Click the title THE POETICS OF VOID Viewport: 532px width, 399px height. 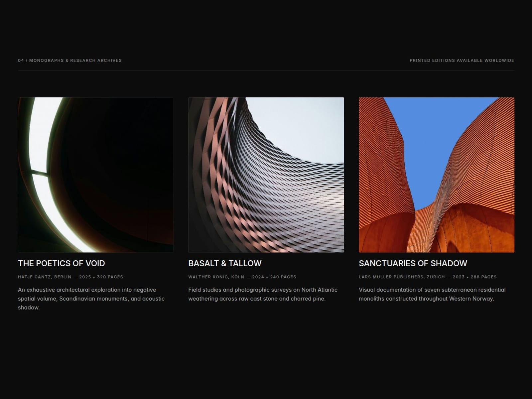[x=62, y=263]
